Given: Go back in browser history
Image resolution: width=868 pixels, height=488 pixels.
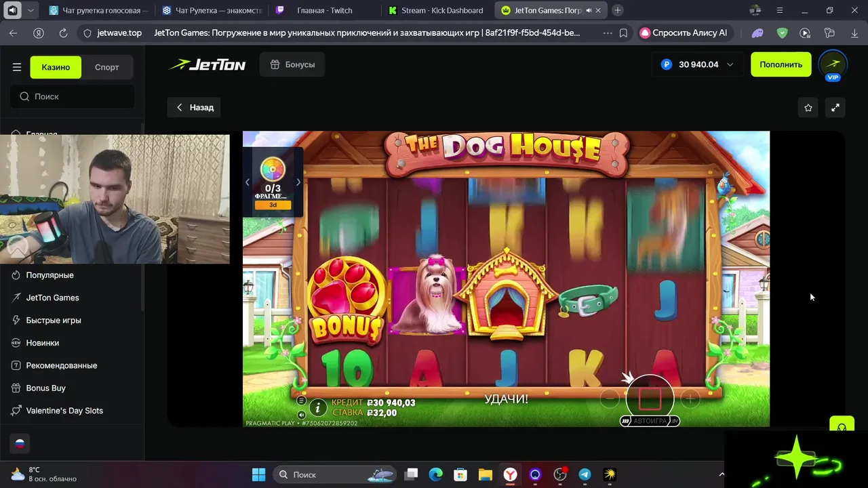Looking at the screenshot, I should pos(14,33).
